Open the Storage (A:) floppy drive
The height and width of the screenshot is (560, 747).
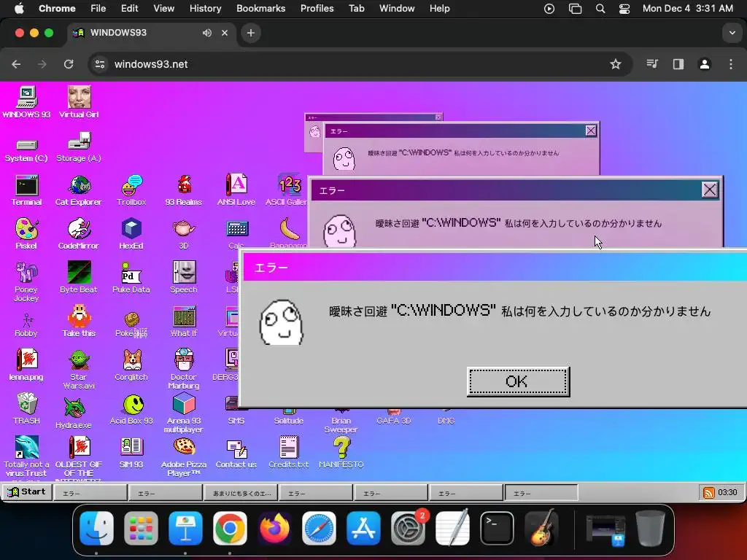pos(79,147)
